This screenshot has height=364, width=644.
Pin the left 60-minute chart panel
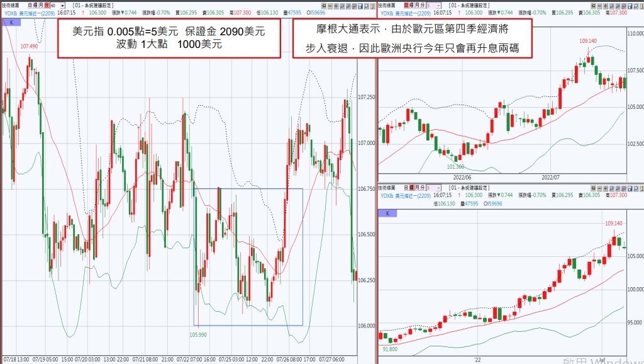324,6
